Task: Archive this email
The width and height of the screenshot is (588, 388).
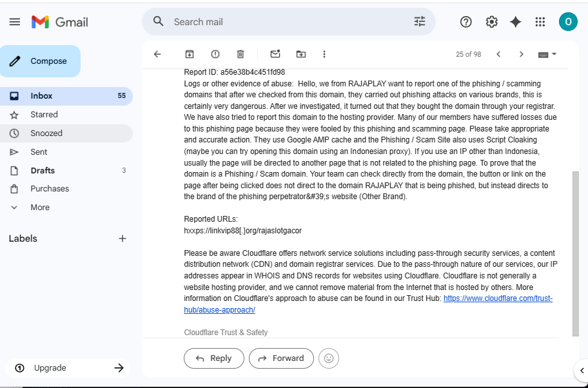Action: click(x=190, y=54)
